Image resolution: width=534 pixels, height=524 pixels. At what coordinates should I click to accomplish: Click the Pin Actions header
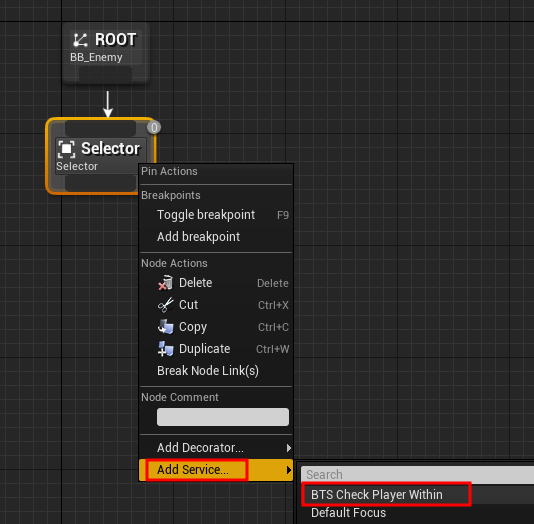click(x=169, y=171)
